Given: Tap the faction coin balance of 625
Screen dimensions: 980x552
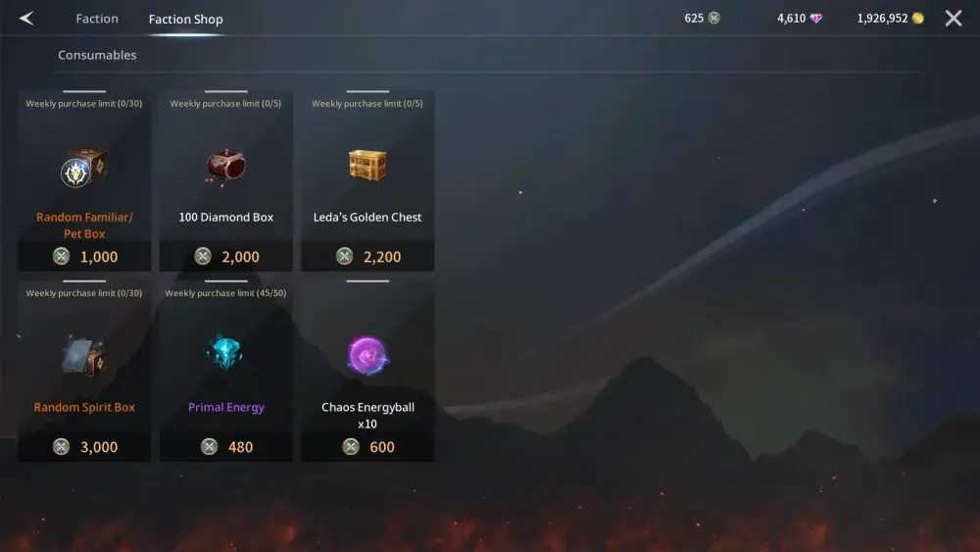Looking at the screenshot, I should [702, 18].
